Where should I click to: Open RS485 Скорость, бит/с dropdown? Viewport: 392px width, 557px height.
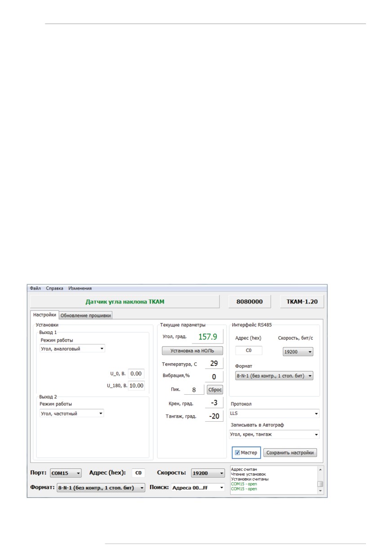298,352
